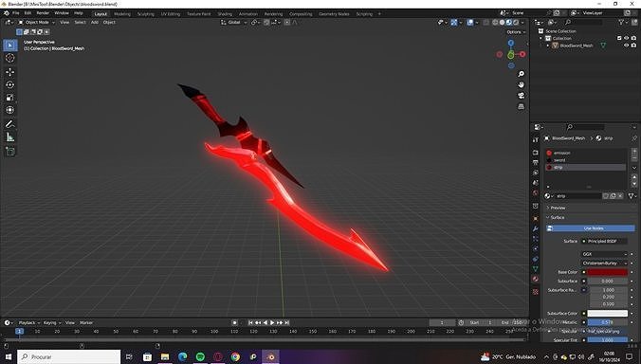
Task: Click the current frame field in timeline
Action: point(442,322)
